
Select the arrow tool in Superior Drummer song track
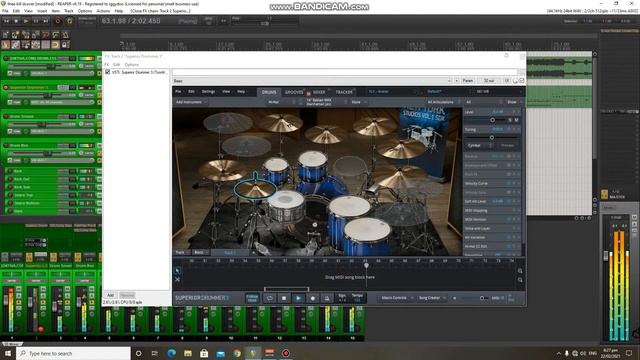pyautogui.click(x=178, y=271)
